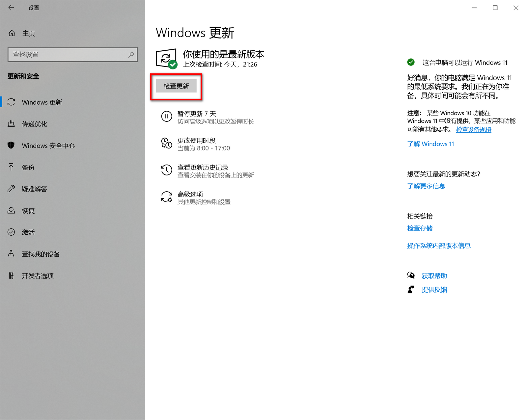Click the back arrow to return
Image resolution: width=527 pixels, height=420 pixels.
(11, 8)
